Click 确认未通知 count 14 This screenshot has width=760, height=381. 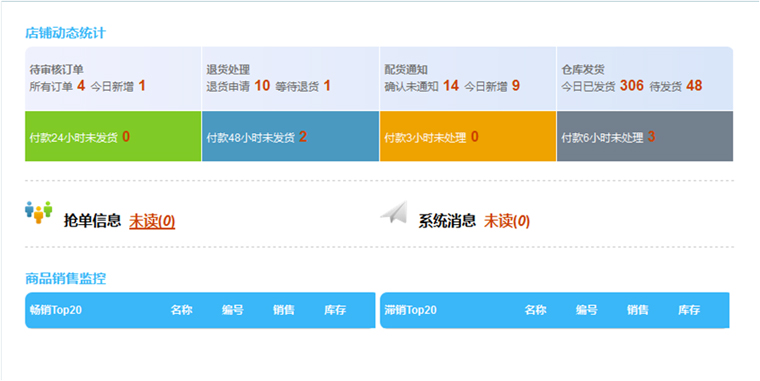coord(451,86)
